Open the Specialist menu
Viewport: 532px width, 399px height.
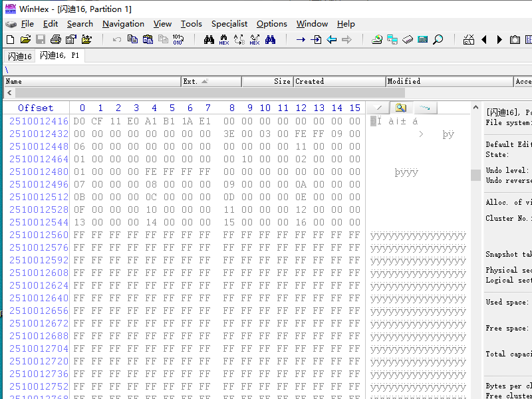[x=229, y=24]
